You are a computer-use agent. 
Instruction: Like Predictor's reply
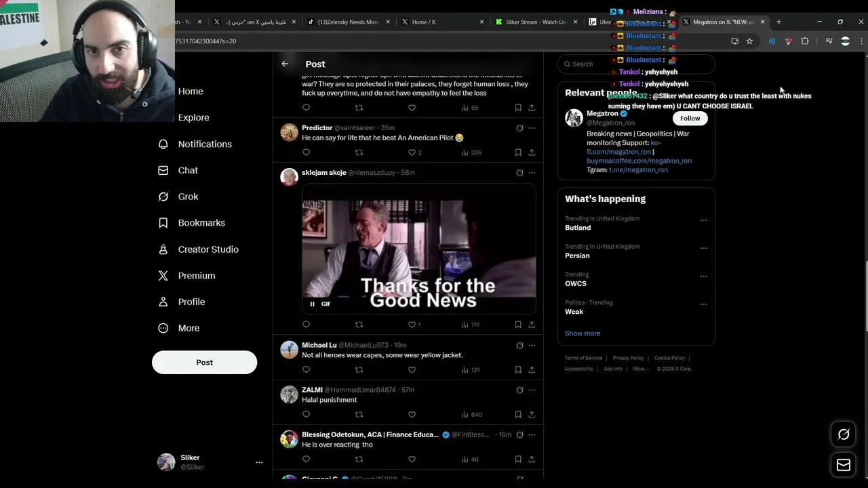pyautogui.click(x=412, y=152)
